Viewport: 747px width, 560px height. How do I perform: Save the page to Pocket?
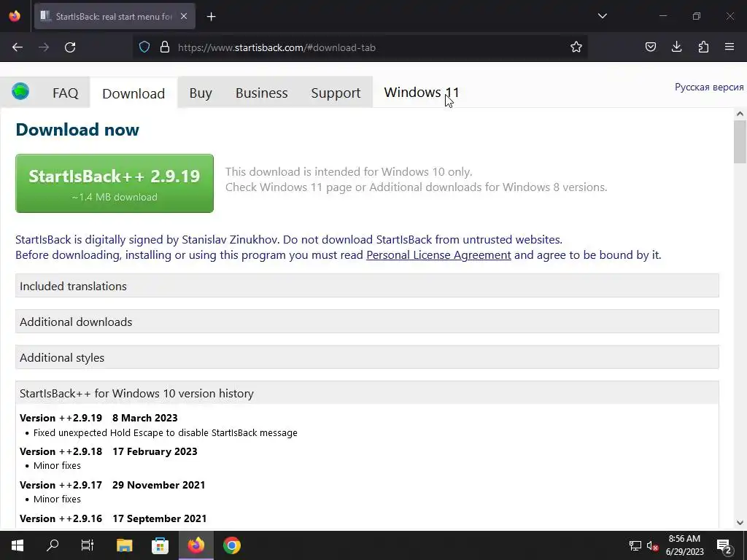click(x=650, y=47)
